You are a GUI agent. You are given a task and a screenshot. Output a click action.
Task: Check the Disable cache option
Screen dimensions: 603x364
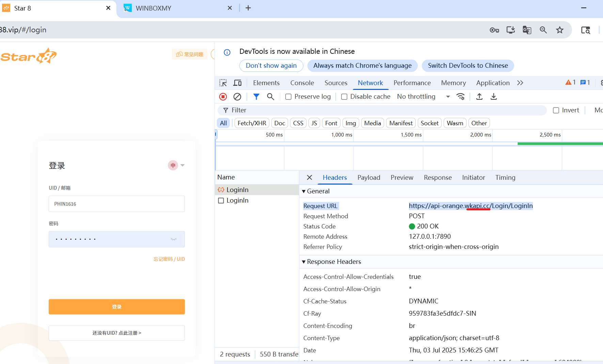[344, 97]
